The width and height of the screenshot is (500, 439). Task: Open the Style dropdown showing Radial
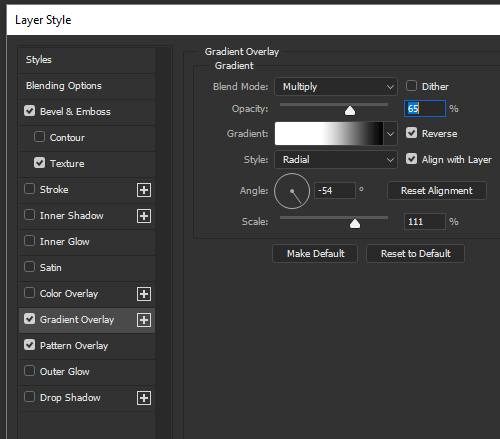336,160
